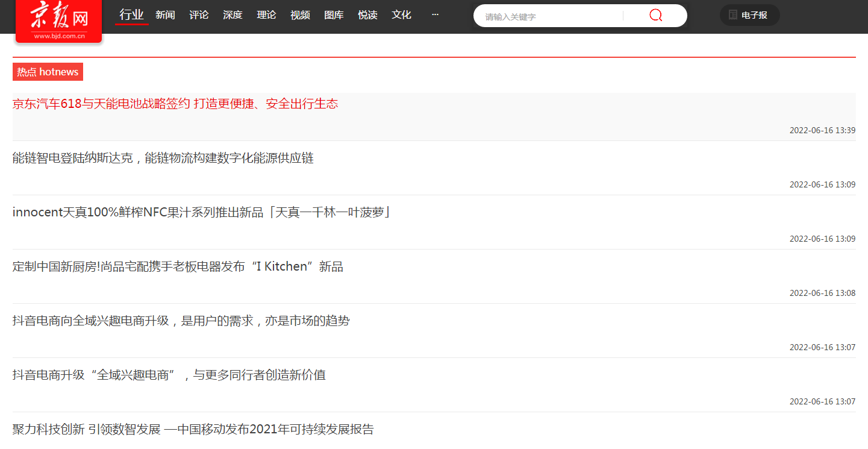The width and height of the screenshot is (868, 449).
Task: Open the 理论 navigation item
Action: click(x=266, y=15)
